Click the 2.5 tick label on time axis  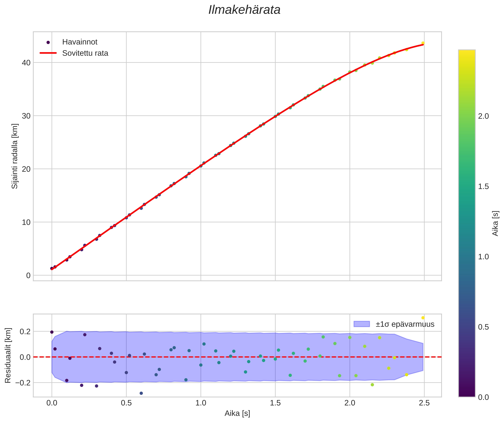(424, 403)
